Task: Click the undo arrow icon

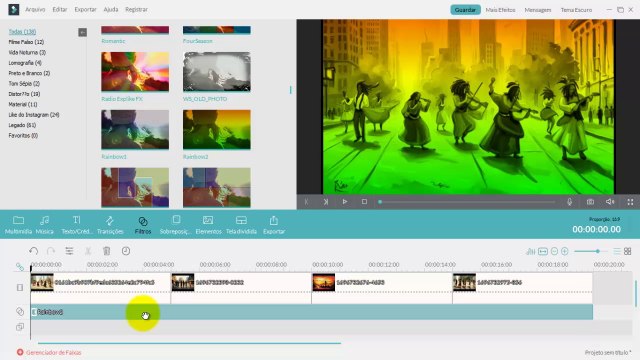Action: tap(33, 251)
